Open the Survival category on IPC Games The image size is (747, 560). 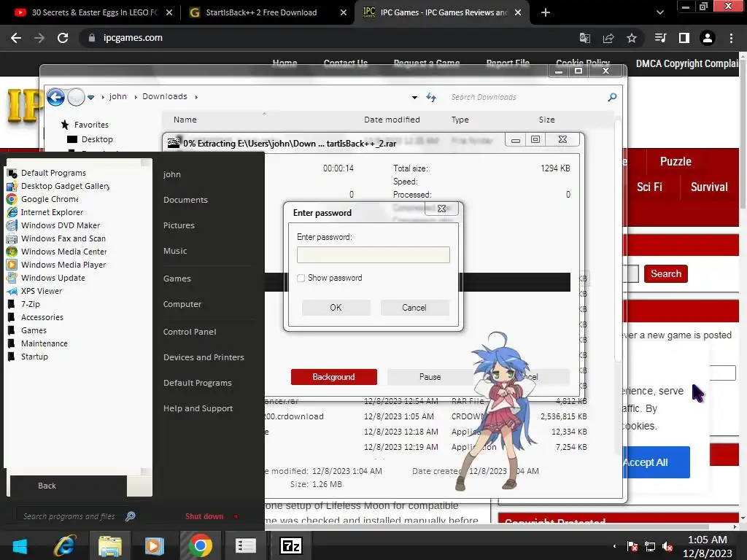(x=709, y=187)
